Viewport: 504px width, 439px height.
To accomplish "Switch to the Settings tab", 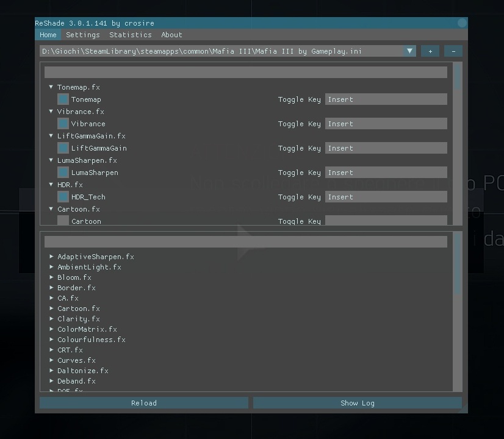I will pyautogui.click(x=82, y=35).
